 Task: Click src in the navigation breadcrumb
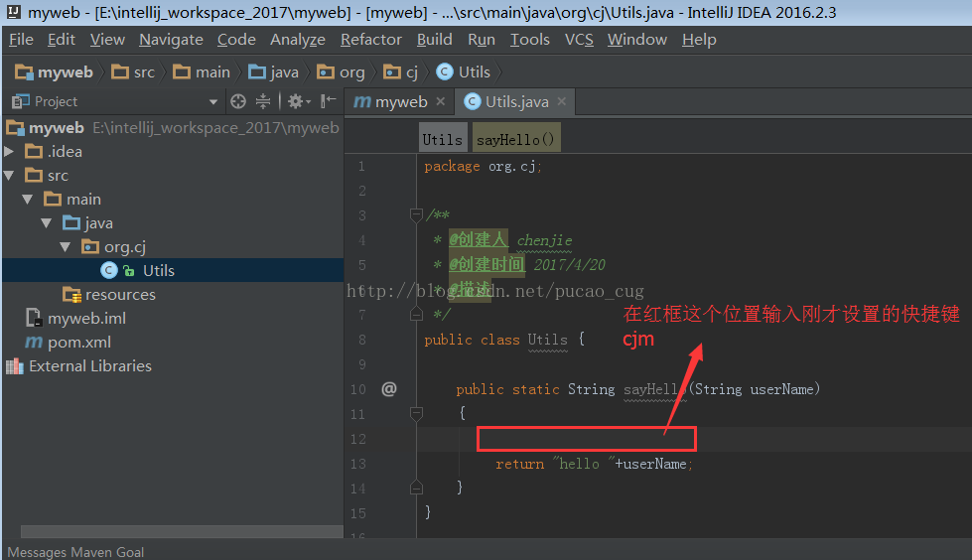133,72
